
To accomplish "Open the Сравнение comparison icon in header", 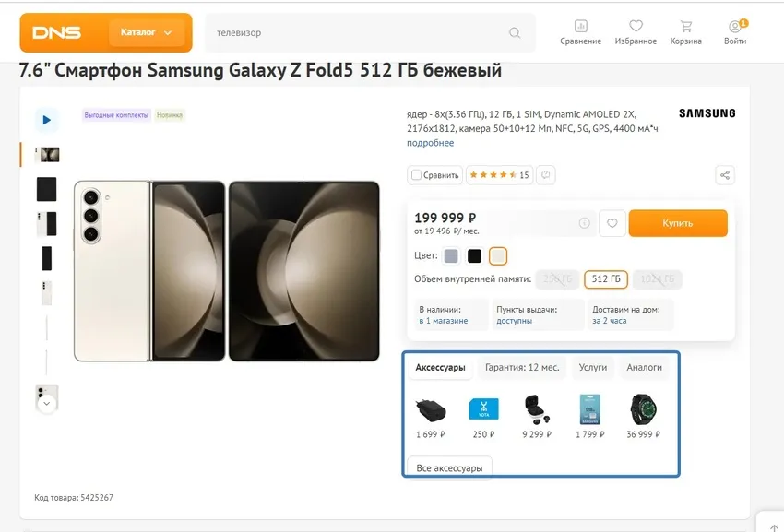I will click(580, 27).
